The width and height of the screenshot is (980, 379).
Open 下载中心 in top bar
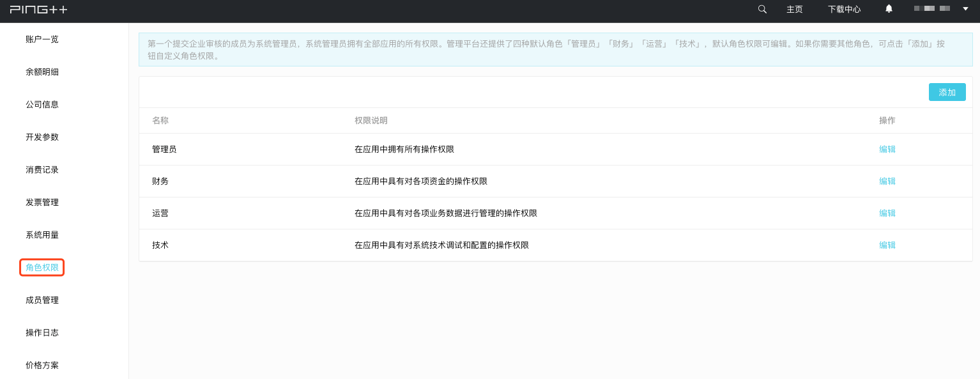pos(844,10)
